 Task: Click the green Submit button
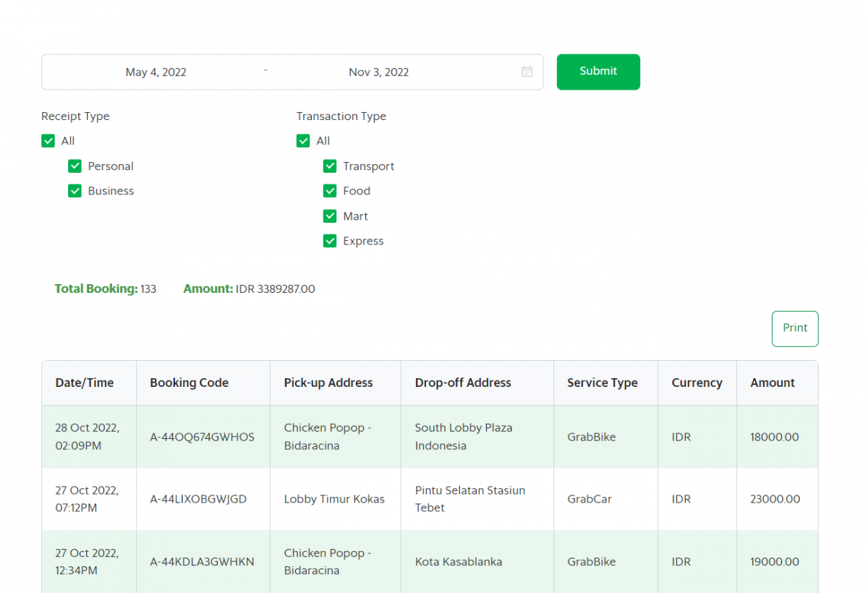pos(597,72)
